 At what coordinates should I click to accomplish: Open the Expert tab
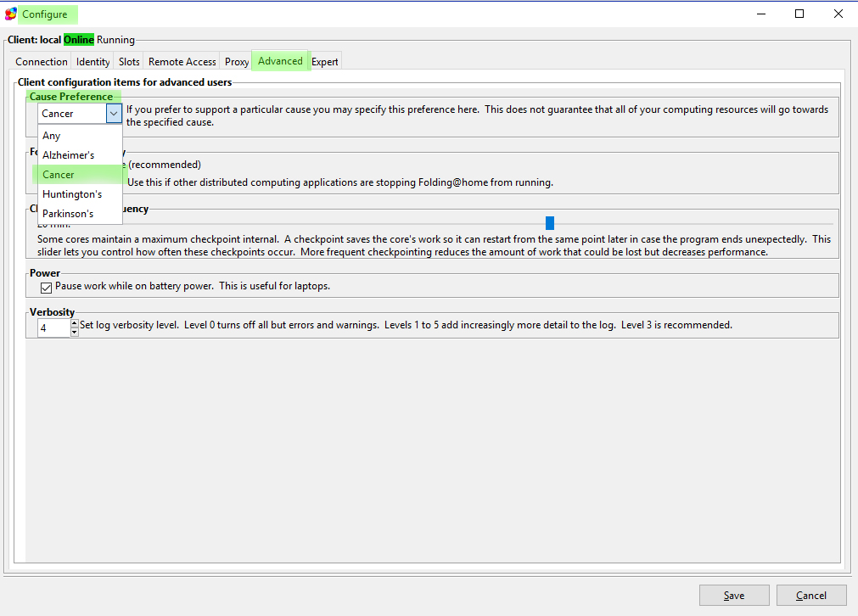coord(324,62)
